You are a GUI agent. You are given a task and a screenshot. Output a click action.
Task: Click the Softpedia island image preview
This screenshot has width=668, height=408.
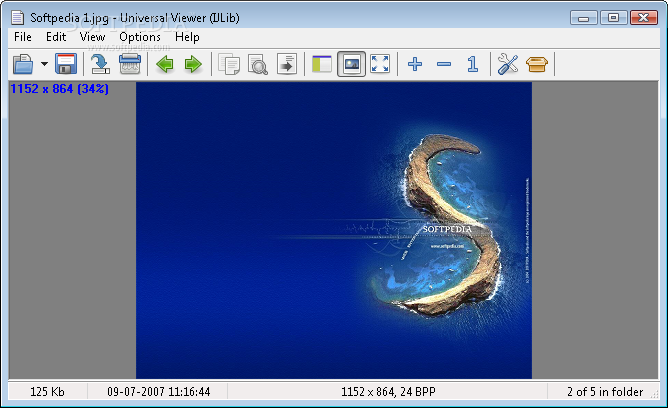(334, 230)
